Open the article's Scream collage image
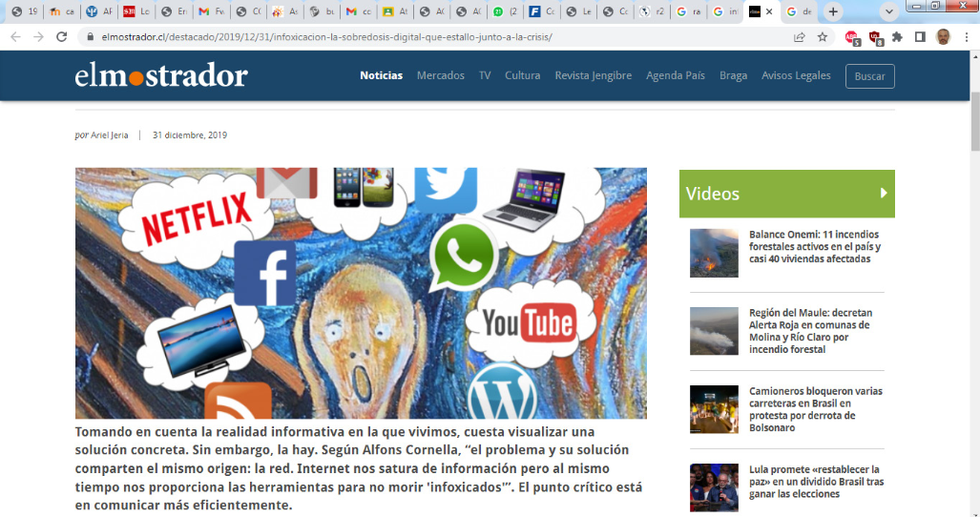Screen dimensions: 980x517 click(362, 293)
